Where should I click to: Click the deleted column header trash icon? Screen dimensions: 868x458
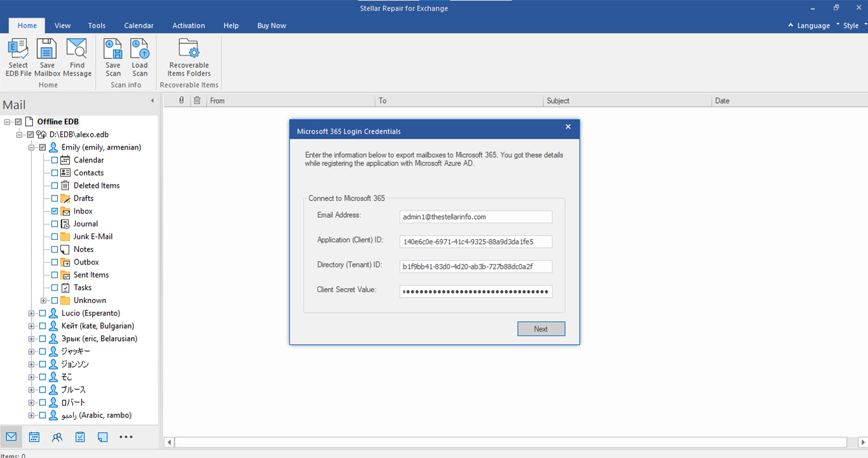pyautogui.click(x=197, y=101)
